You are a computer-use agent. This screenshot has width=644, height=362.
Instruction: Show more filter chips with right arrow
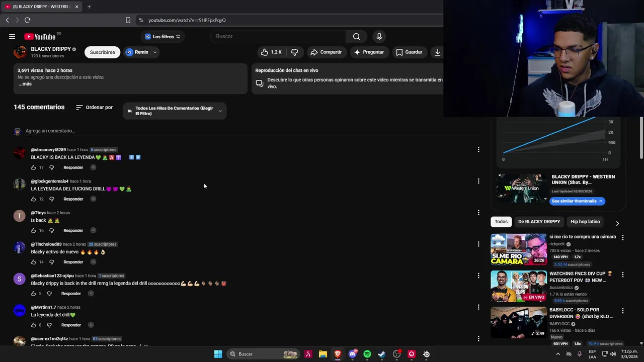tap(617, 223)
